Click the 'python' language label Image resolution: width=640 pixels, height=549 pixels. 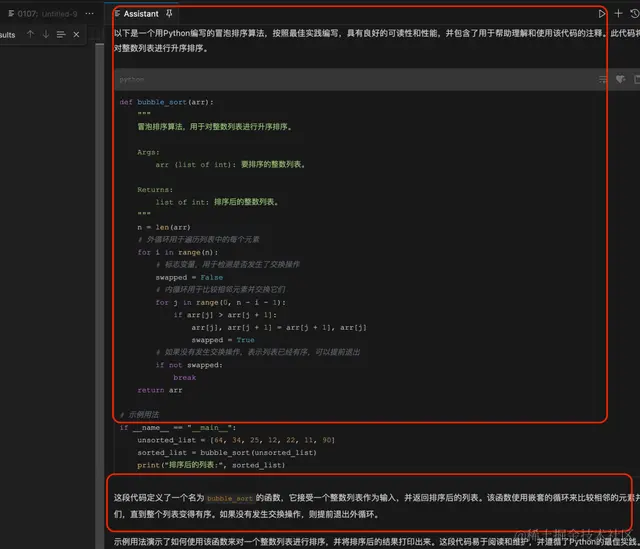tap(131, 80)
